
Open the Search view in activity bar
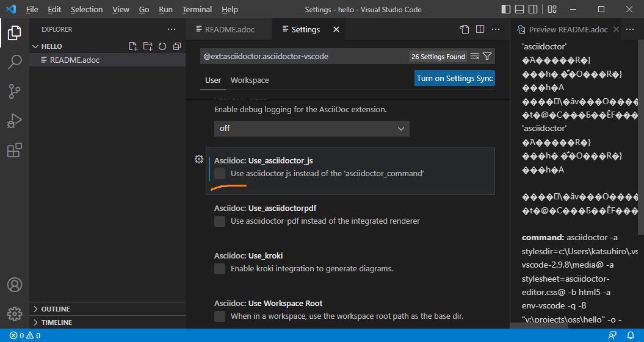(x=15, y=62)
